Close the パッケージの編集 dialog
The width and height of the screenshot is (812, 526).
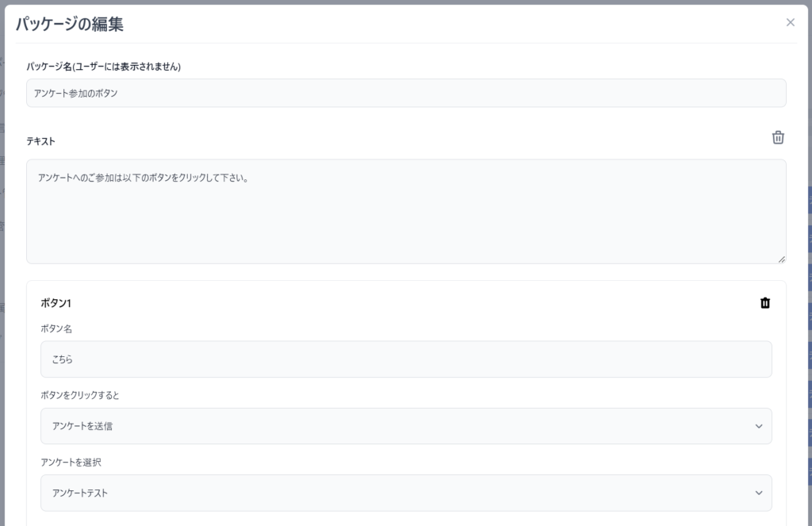[x=791, y=22]
